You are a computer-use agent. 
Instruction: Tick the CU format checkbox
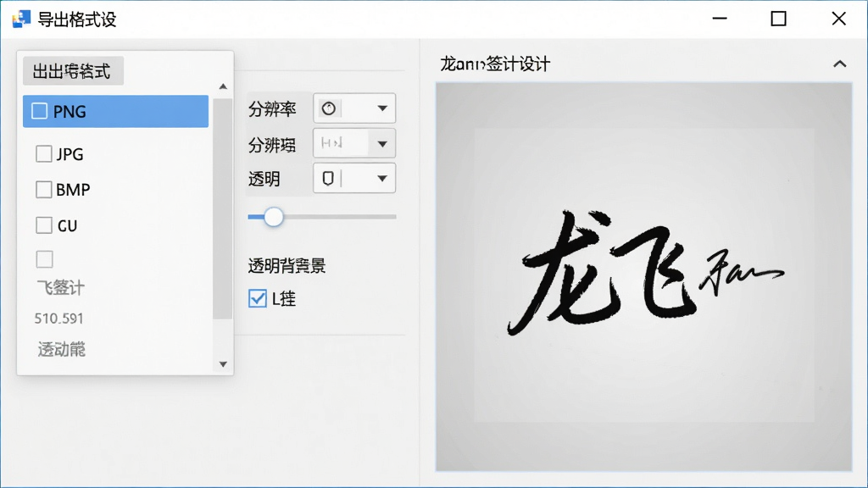tap(44, 225)
